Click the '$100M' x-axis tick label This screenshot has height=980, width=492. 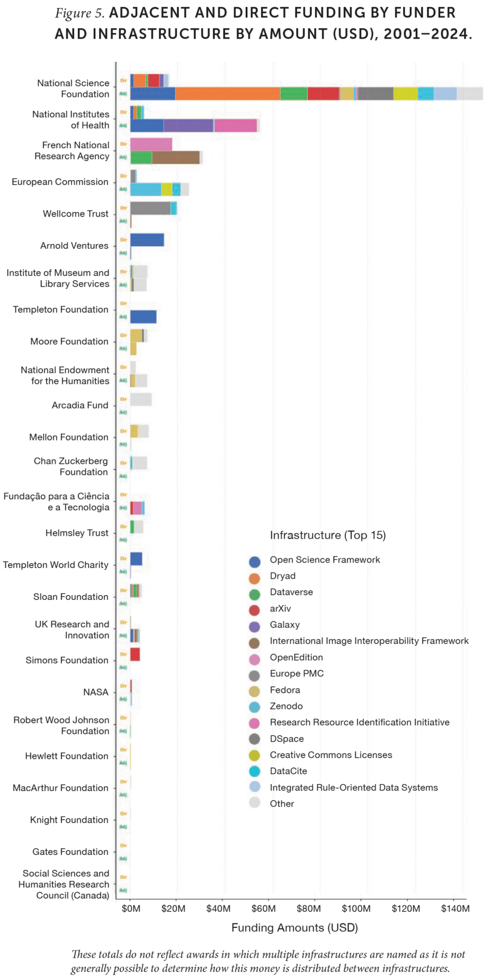[356, 909]
